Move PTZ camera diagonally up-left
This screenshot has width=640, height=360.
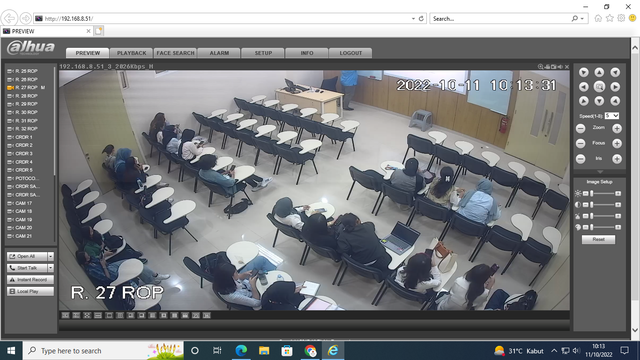coord(584,72)
